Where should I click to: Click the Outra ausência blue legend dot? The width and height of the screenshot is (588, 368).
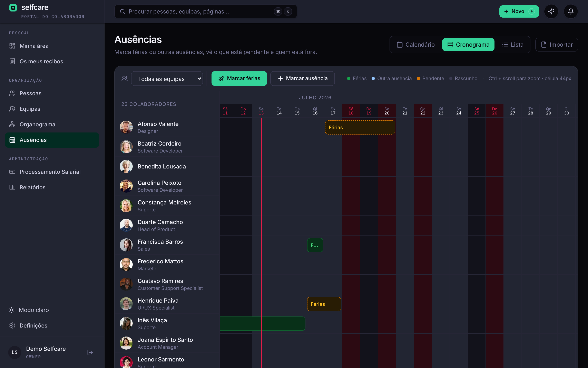[373, 78]
